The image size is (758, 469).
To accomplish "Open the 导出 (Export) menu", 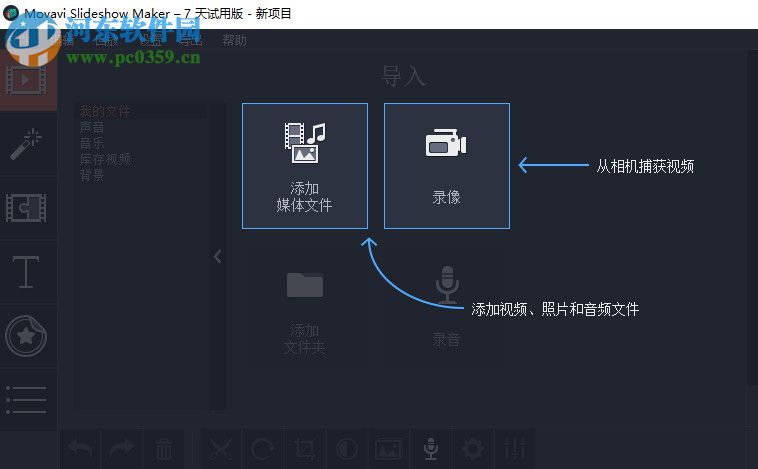I will click(191, 40).
